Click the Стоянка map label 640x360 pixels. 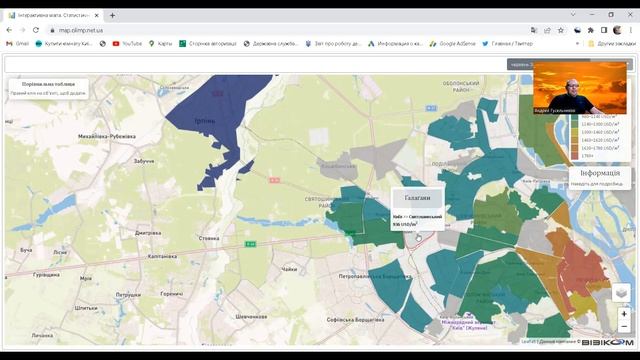(x=209, y=238)
